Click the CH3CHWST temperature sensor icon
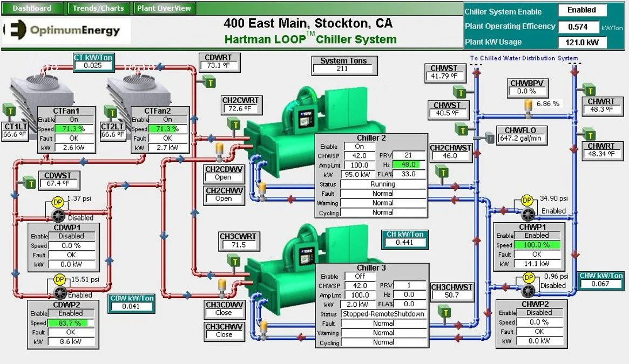 click(445, 312)
